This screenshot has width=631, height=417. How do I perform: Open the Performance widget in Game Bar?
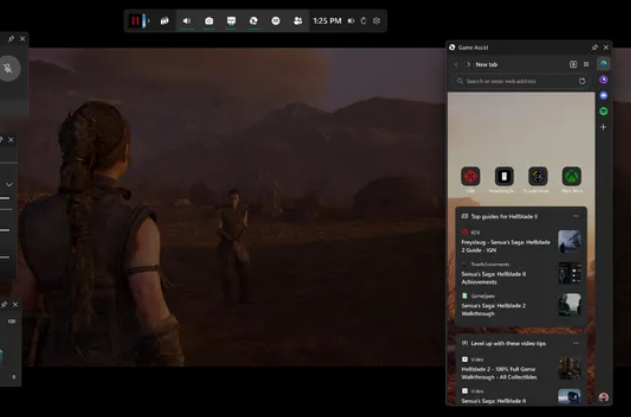(231, 21)
